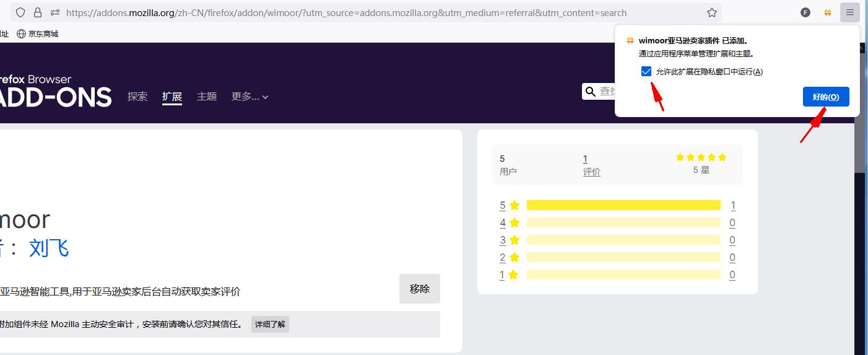Open the 主题 tab

pyautogui.click(x=207, y=97)
